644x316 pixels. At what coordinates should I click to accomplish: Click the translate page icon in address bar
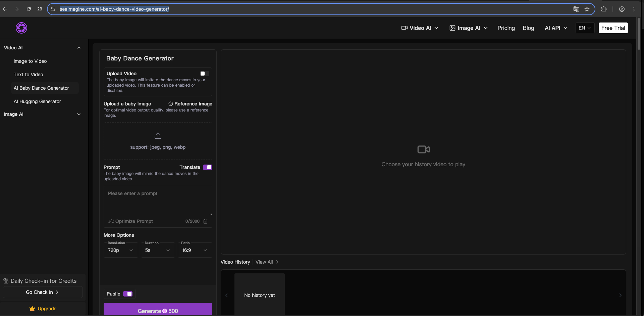[x=576, y=9]
